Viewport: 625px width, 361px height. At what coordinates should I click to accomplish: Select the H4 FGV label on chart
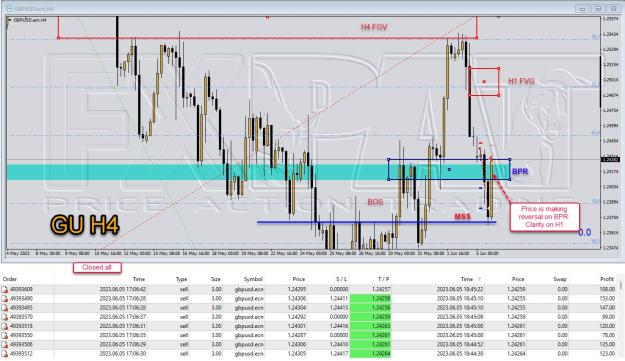click(374, 27)
